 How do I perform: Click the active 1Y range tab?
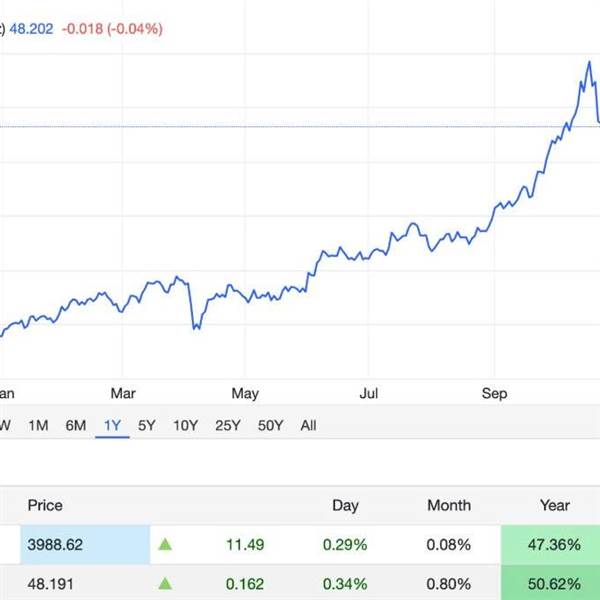tap(112, 425)
